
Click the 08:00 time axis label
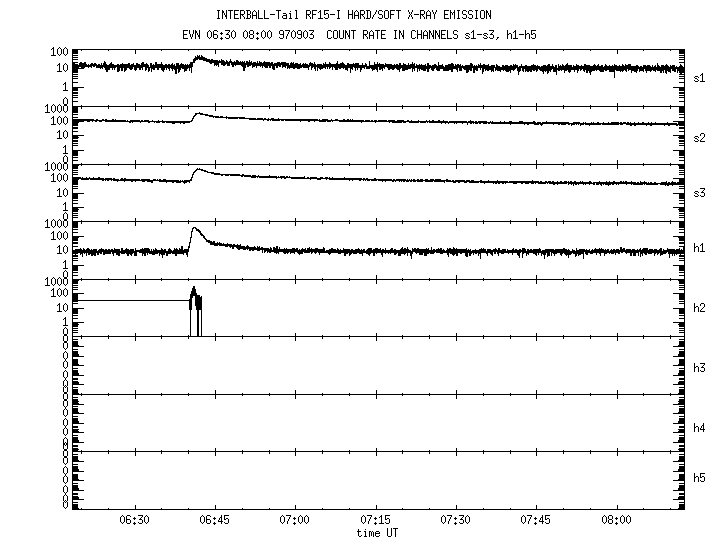pyautogui.click(x=617, y=521)
